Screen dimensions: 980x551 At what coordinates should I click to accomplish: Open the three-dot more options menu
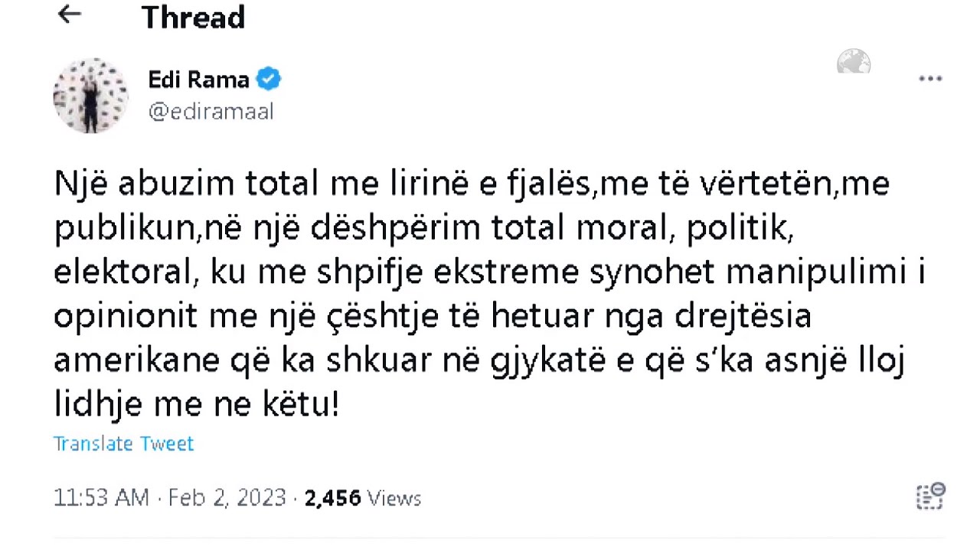pos(930,79)
